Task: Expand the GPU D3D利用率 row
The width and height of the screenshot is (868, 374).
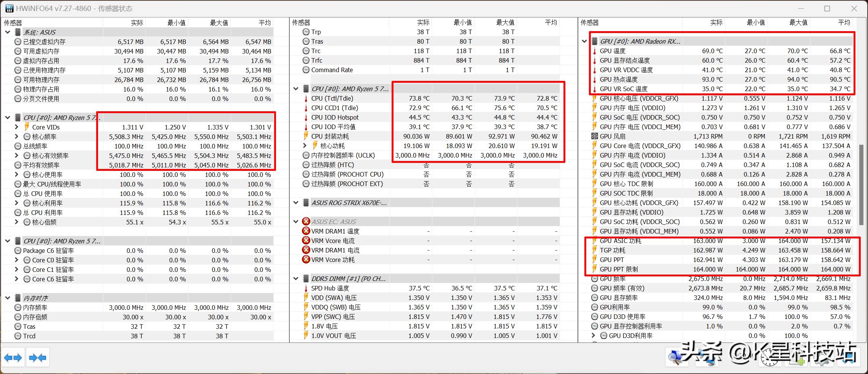Action: 593,336
